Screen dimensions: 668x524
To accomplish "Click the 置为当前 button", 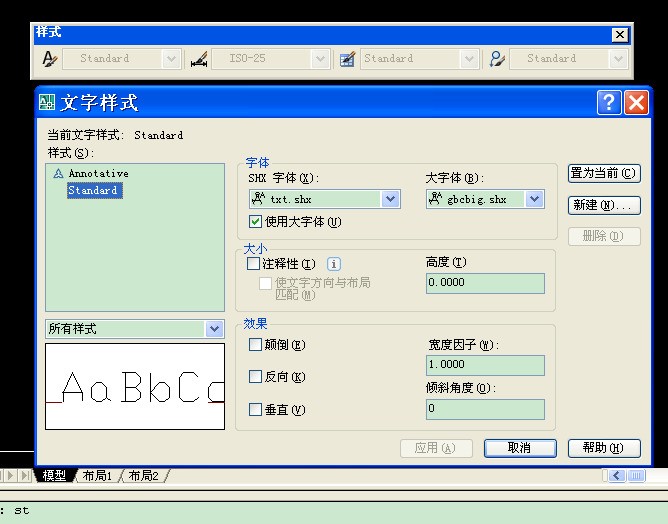I will point(604,173).
